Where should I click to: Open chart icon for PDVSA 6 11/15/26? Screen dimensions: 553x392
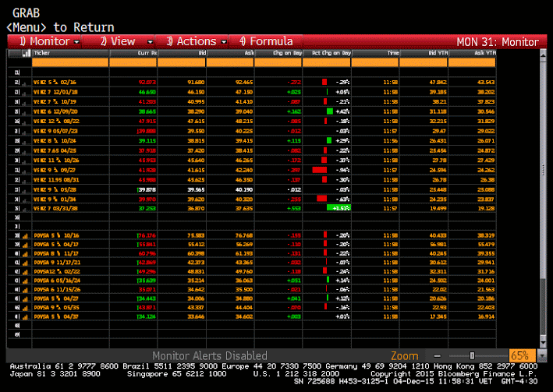tap(25, 290)
